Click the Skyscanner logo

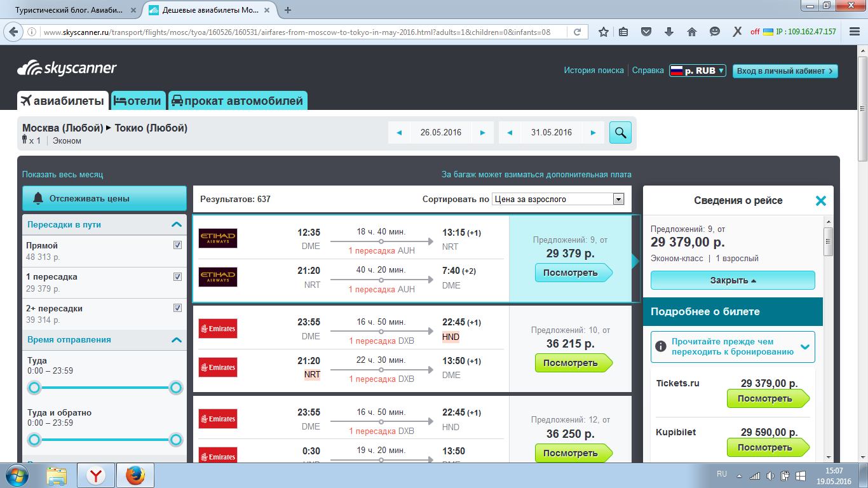coord(67,69)
